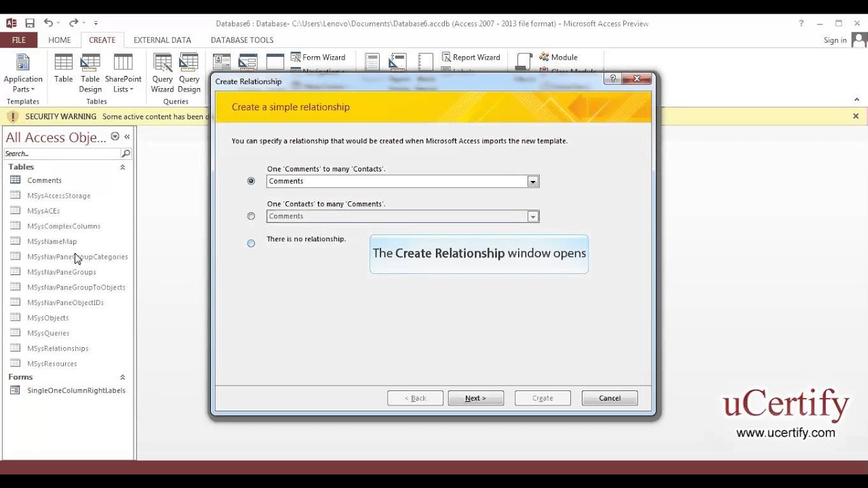Click the Form Design icon
The image size is (868, 488).
point(248,62)
